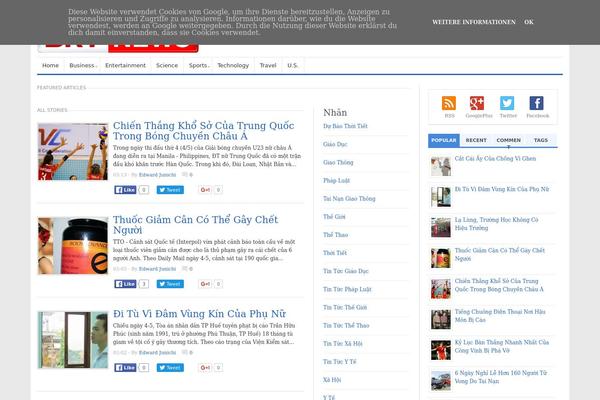This screenshot has height=400, width=600.
Task: Open the Tin Tức Xã Hội label
Action: pos(342,344)
